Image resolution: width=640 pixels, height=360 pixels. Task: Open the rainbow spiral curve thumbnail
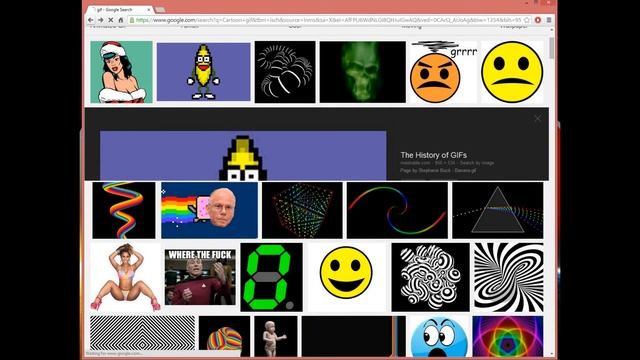point(397,210)
